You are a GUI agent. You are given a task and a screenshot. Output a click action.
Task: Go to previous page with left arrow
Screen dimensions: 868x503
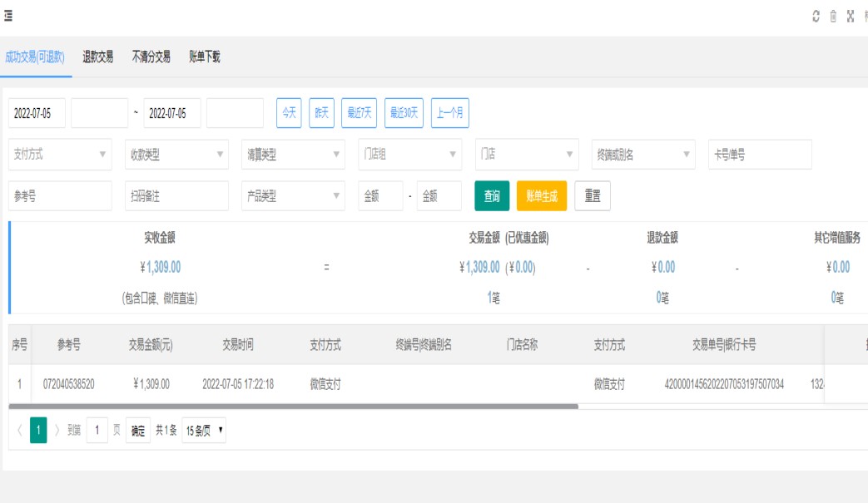point(20,431)
